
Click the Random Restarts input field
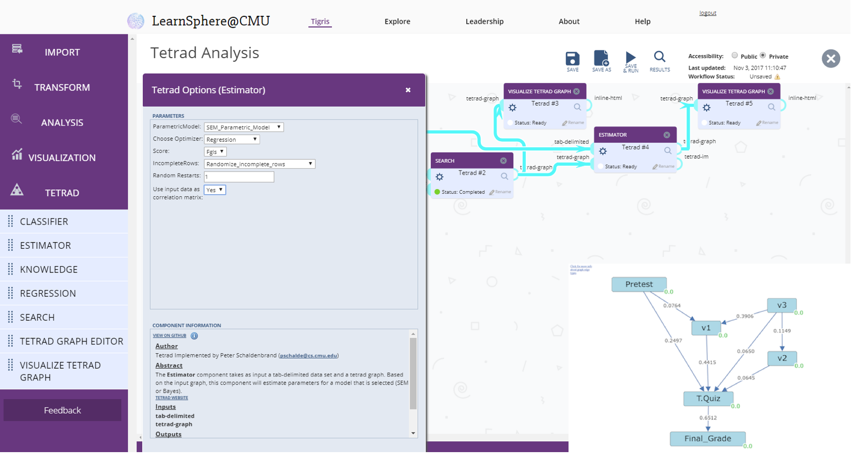point(239,177)
